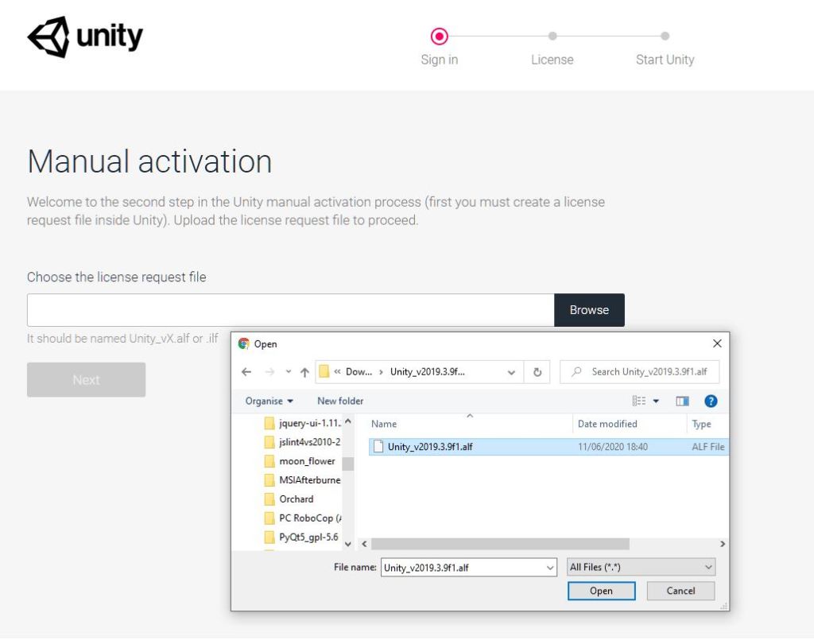Toggle the preview pane icon
Viewport: 814px width, 644px height.
(682, 401)
